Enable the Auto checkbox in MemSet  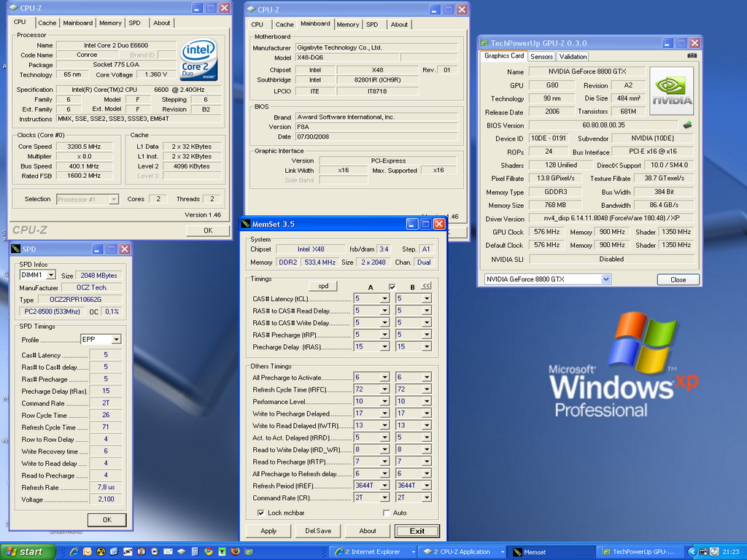(x=386, y=513)
